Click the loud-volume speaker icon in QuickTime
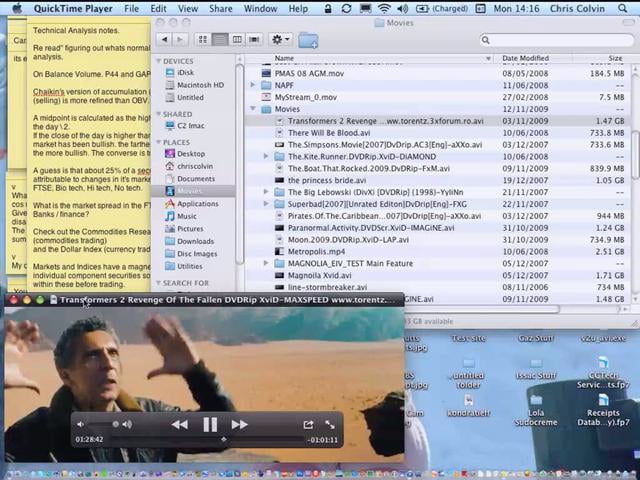The height and width of the screenshot is (480, 640). pyautogui.click(x=127, y=424)
